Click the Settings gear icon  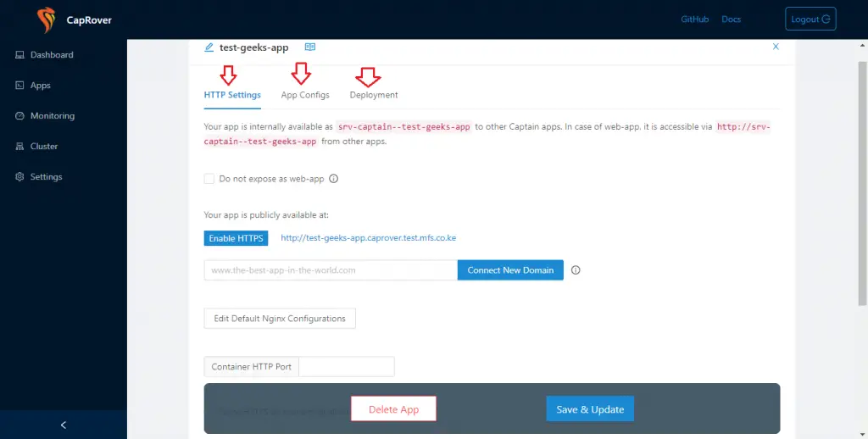(20, 176)
